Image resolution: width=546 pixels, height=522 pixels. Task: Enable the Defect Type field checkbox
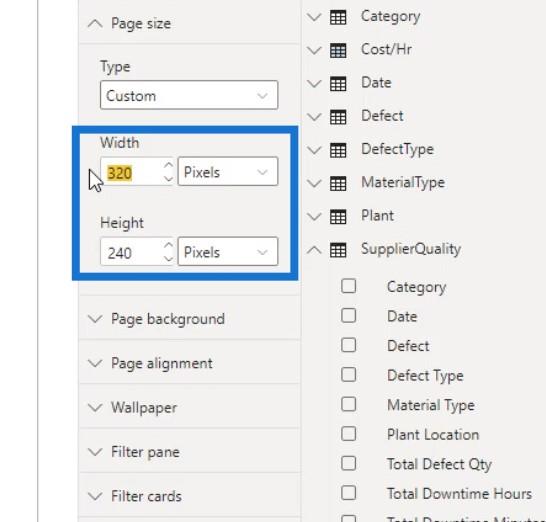[x=349, y=375]
